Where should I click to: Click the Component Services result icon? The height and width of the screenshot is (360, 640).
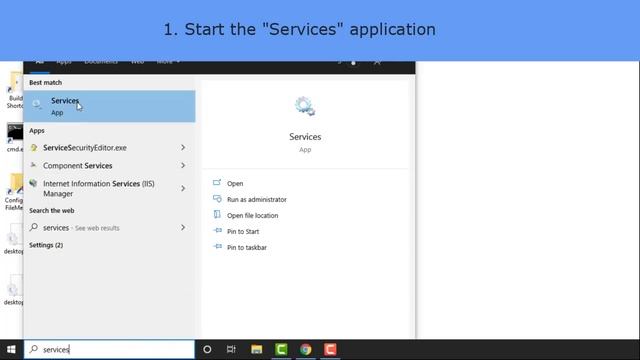tap(34, 165)
